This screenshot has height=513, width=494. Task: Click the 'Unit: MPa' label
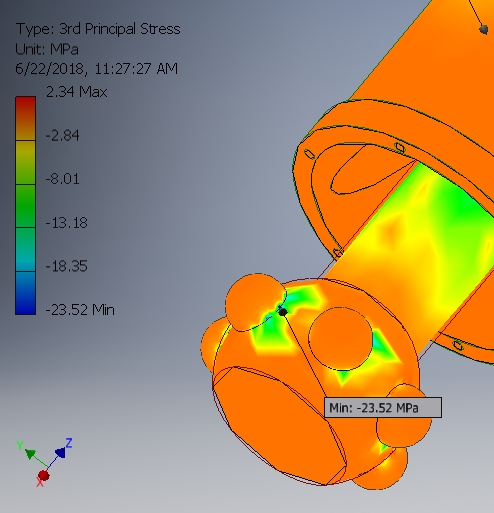(47, 49)
